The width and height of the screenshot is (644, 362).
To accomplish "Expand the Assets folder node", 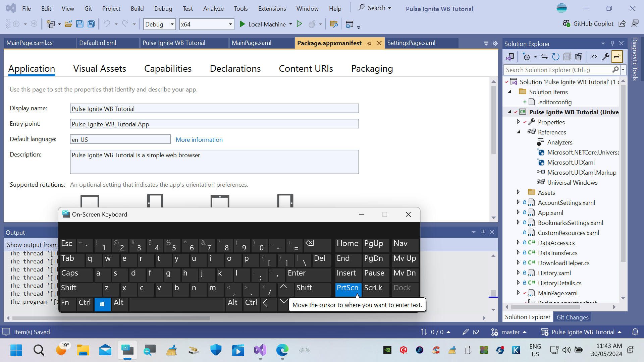I will pos(518,192).
